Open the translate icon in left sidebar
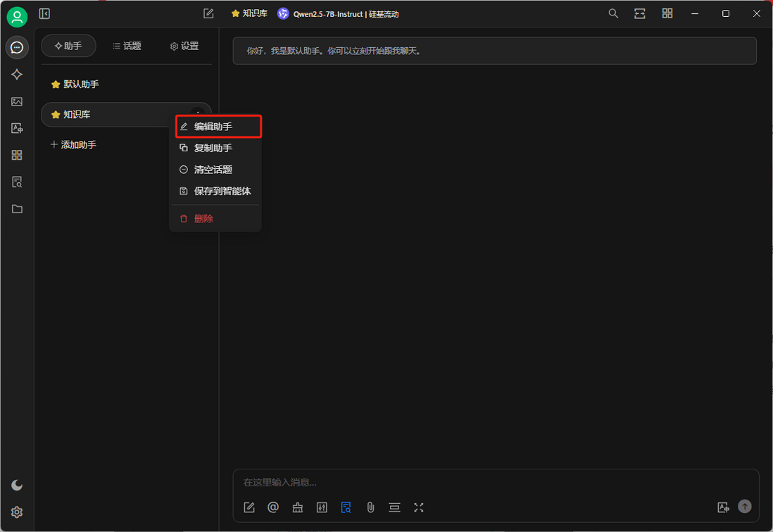773x532 pixels. point(17,128)
